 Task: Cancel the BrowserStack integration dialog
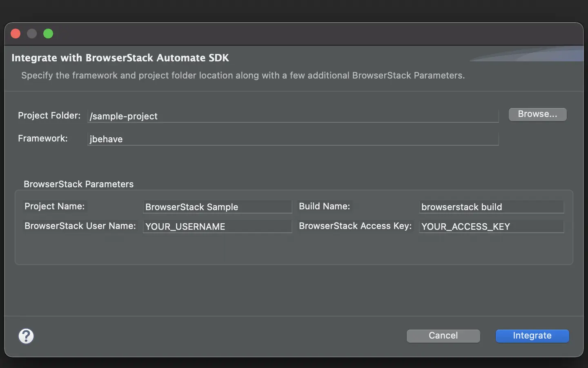pyautogui.click(x=443, y=336)
